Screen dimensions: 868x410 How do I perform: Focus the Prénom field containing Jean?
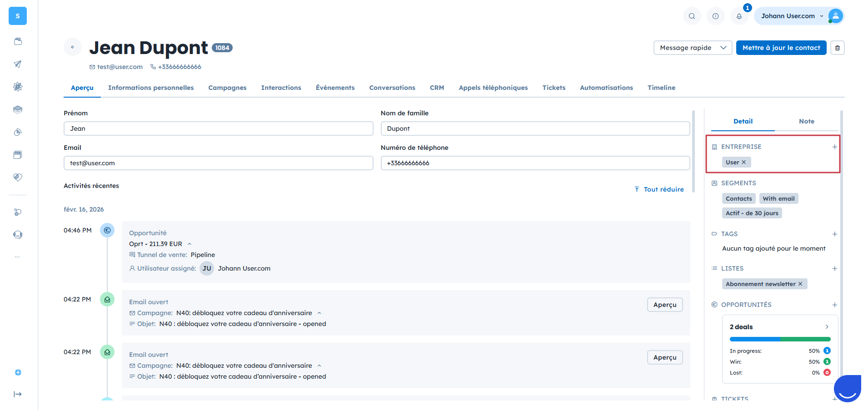[218, 128]
